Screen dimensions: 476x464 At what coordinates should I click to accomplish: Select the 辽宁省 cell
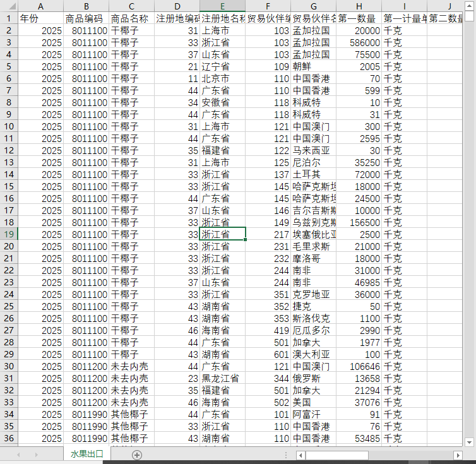pyautogui.click(x=222, y=66)
